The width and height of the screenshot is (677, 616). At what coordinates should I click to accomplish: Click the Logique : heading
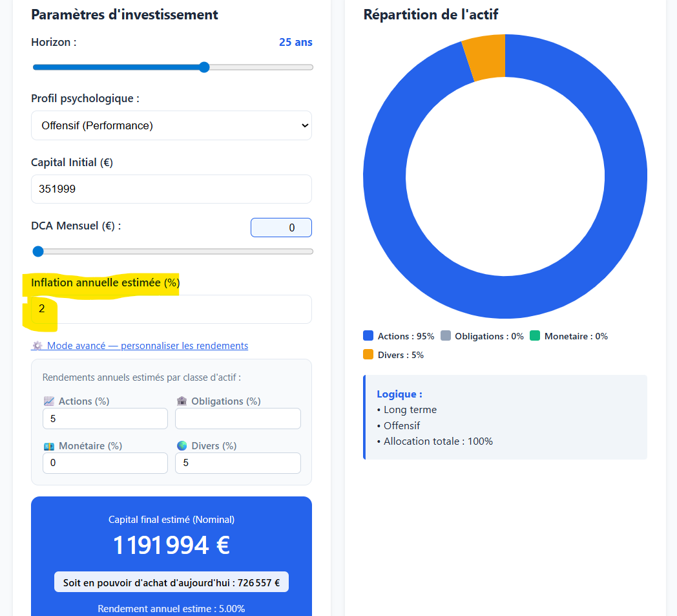(x=399, y=394)
